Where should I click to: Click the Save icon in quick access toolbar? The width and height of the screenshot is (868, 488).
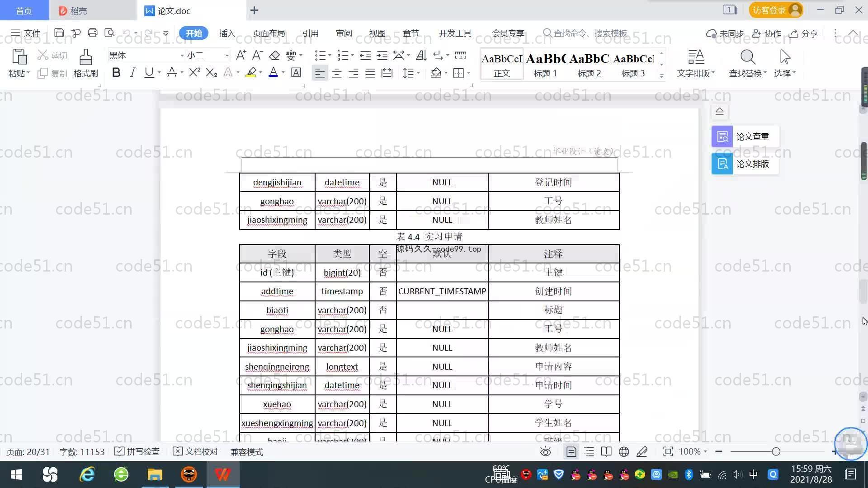pos(59,33)
